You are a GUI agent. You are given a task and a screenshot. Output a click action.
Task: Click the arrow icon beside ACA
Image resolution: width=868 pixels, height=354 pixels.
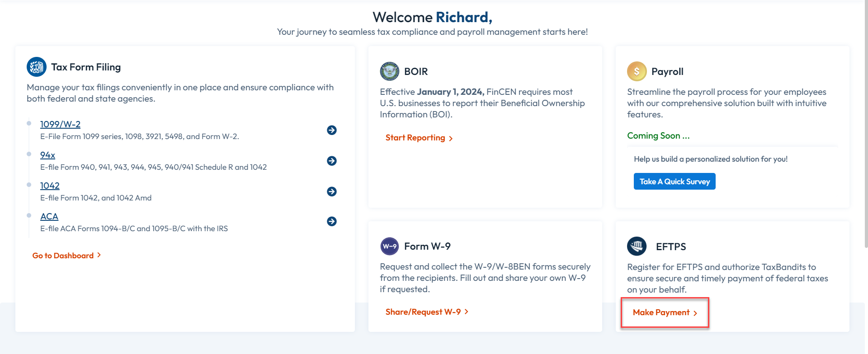(332, 221)
